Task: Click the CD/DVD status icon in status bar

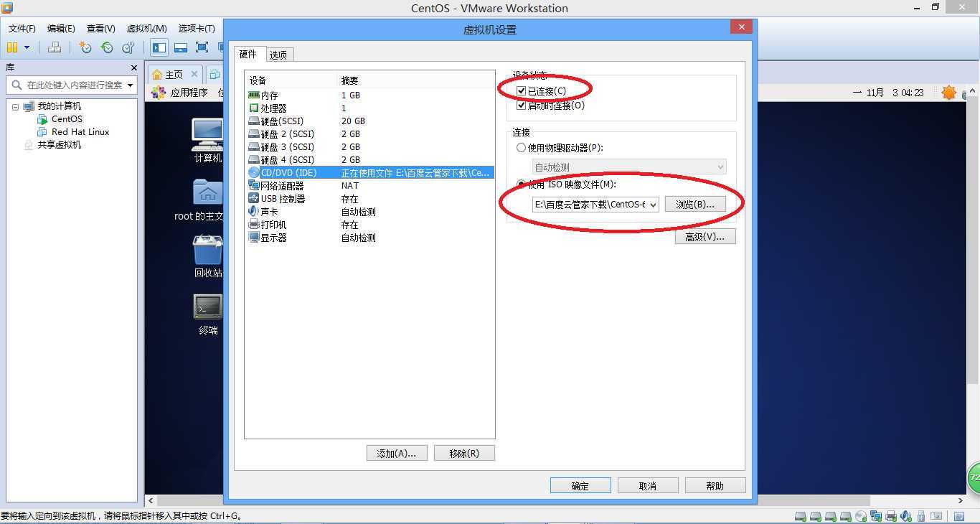Action: pyautogui.click(x=862, y=516)
